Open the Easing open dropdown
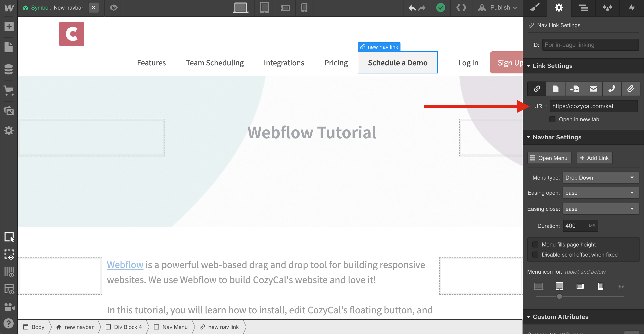Viewport: 644px width, 334px height. click(x=600, y=193)
